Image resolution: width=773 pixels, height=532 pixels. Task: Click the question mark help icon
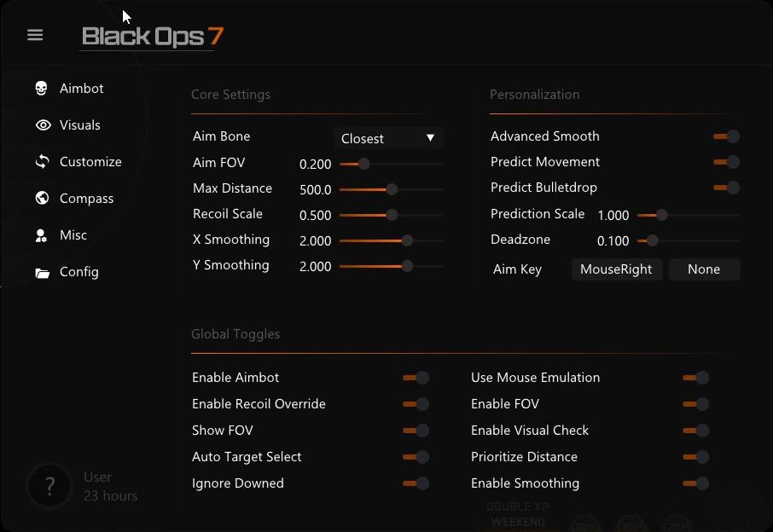click(x=49, y=486)
